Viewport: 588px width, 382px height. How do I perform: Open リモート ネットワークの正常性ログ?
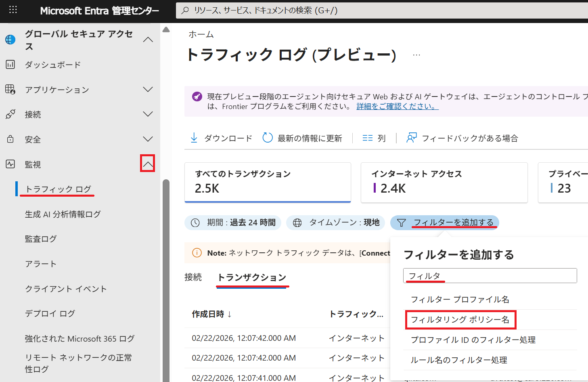pyautogui.click(x=79, y=363)
